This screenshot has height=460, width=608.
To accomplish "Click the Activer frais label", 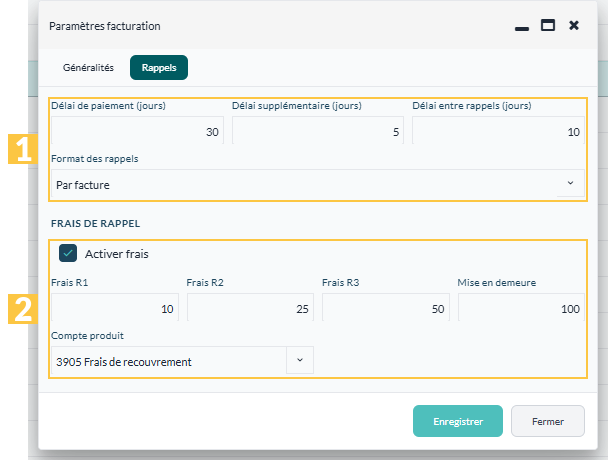I will tap(117, 254).
